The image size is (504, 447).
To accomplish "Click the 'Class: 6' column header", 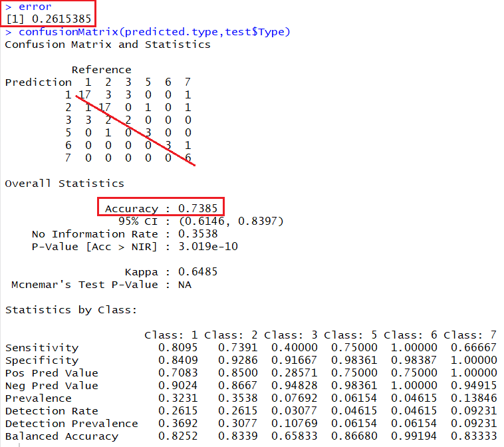I will pos(410,335).
